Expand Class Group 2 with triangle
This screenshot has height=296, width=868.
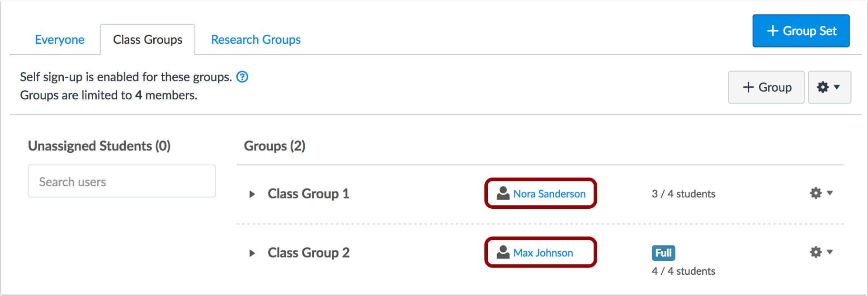(x=252, y=253)
